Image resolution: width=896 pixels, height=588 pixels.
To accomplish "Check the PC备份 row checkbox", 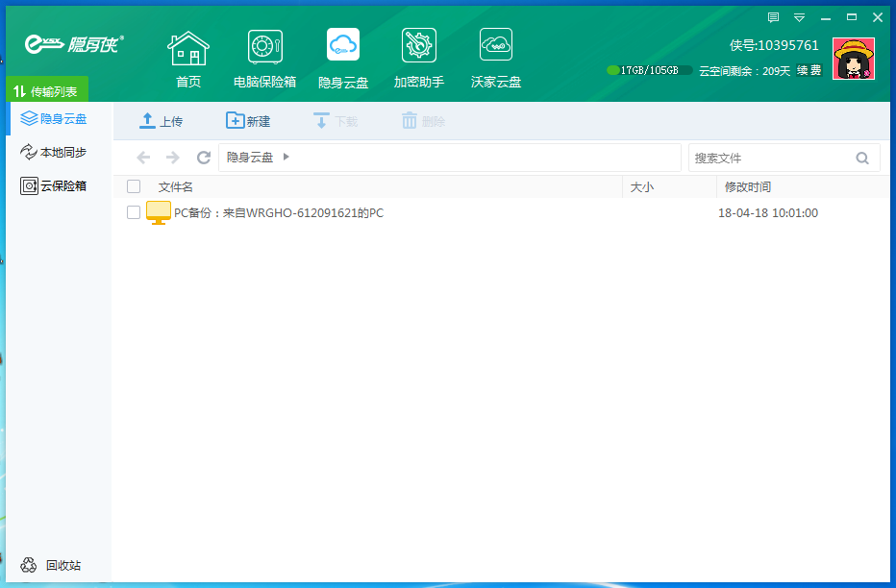I will 134,212.
